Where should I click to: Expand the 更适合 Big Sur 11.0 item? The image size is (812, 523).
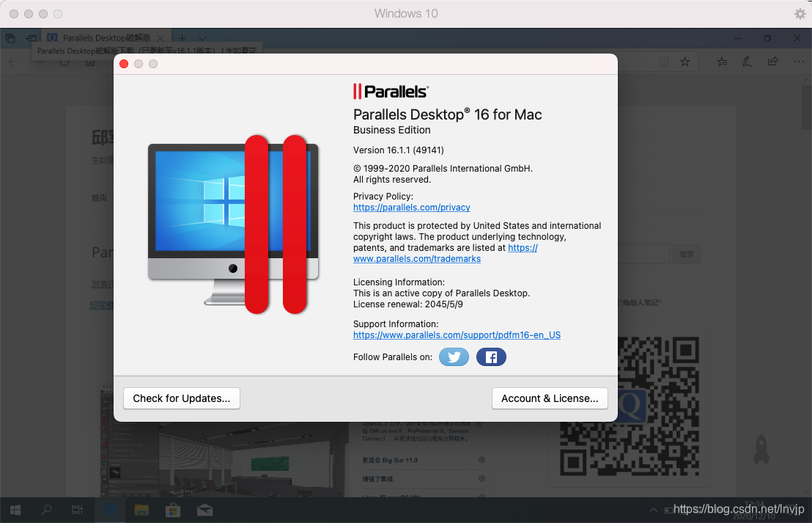[423, 460]
